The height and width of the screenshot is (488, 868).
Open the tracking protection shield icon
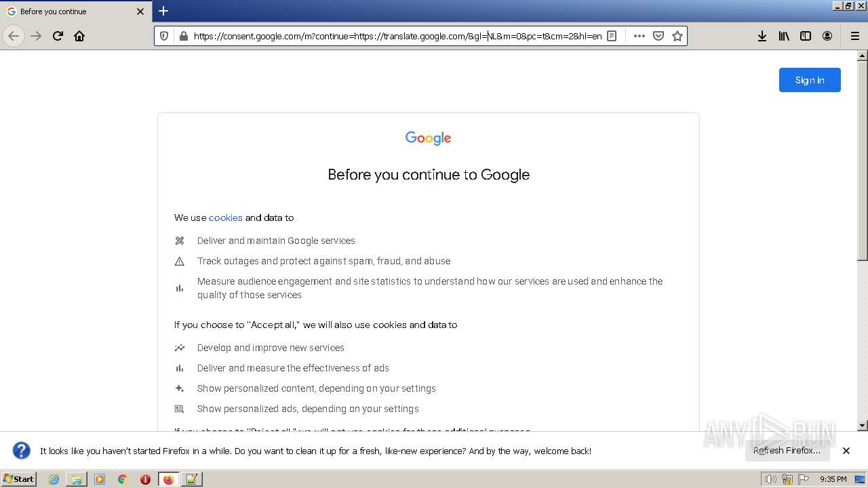pyautogui.click(x=164, y=36)
